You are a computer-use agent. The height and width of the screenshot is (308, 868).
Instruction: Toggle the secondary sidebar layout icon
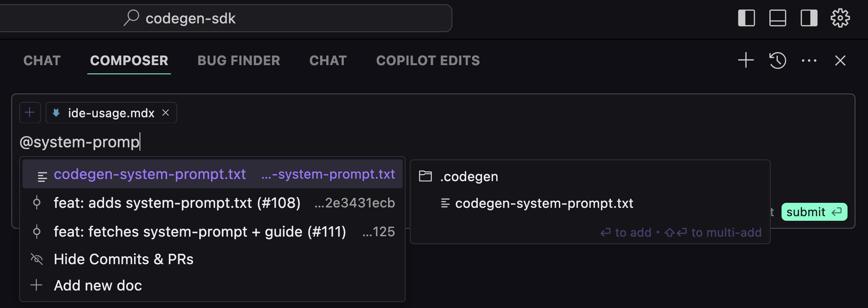click(809, 18)
